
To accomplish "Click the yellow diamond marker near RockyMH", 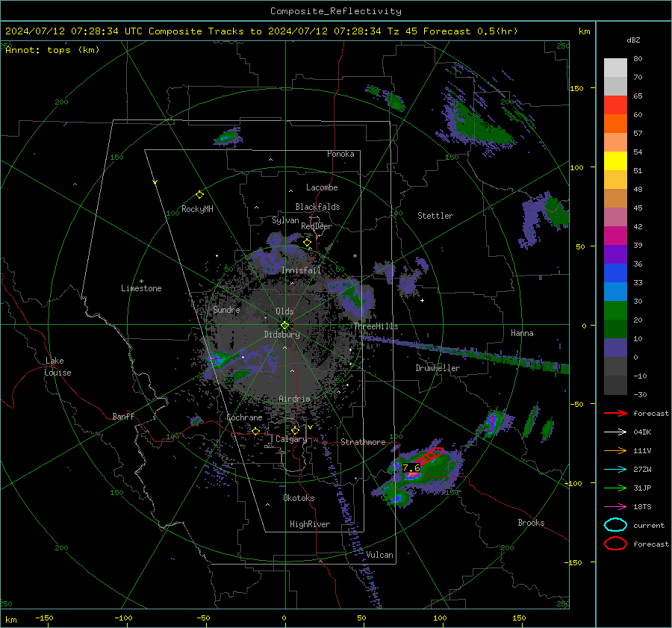I will click(x=199, y=195).
